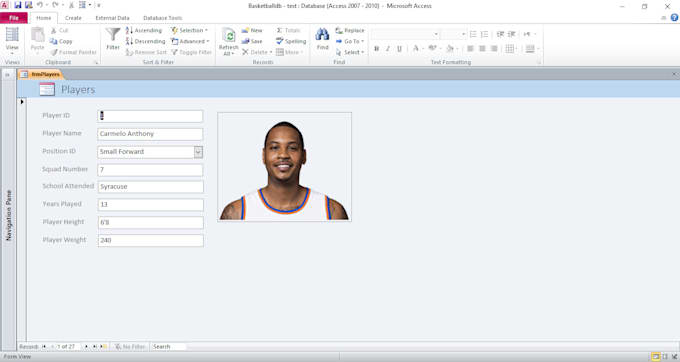The width and height of the screenshot is (680, 362).
Task: Click the player photo thumbnail
Action: click(284, 167)
